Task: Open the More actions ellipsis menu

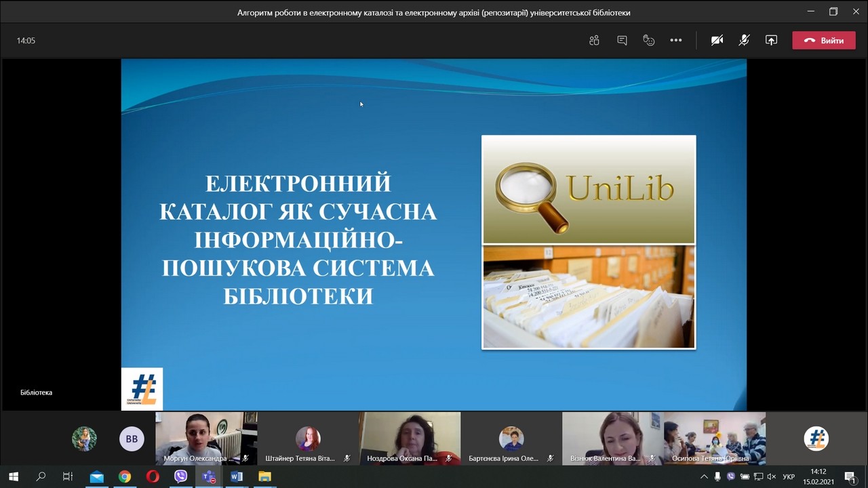Action: (676, 41)
